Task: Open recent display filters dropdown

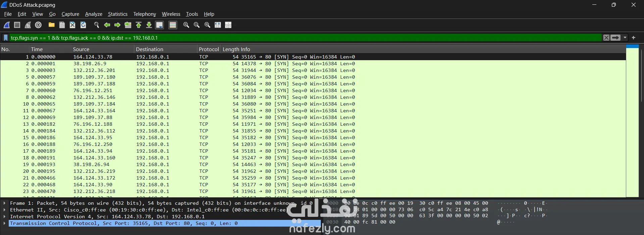Action: coord(625,38)
